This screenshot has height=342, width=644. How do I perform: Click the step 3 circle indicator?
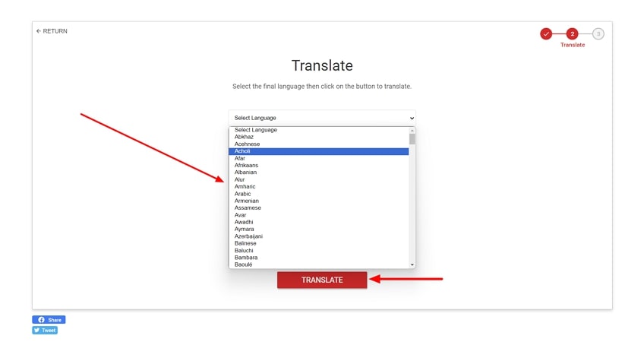[x=598, y=33]
